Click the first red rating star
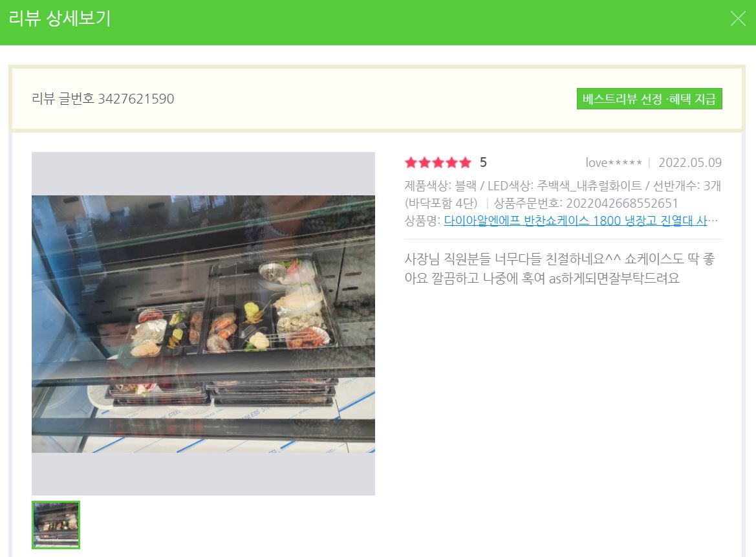Image resolution: width=756 pixels, height=557 pixels. point(411,162)
